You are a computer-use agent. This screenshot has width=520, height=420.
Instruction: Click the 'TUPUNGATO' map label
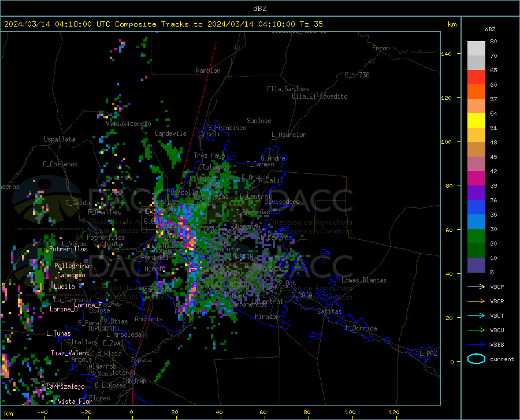(x=103, y=329)
